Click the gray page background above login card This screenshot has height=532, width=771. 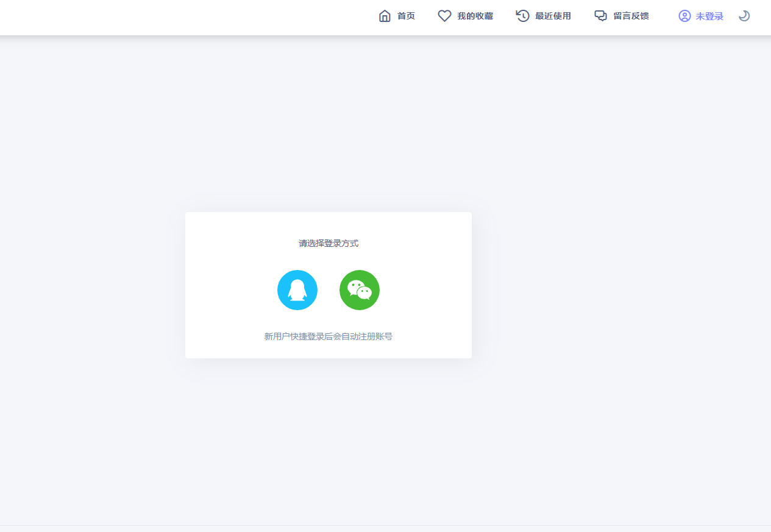(x=329, y=122)
